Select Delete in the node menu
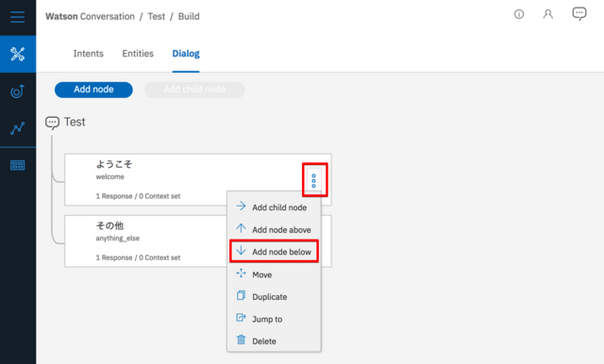 click(274, 341)
